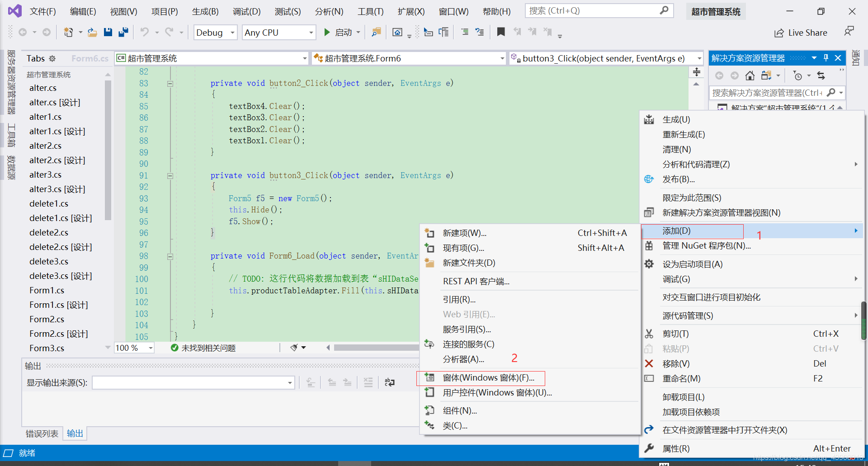The width and height of the screenshot is (868, 466).
Task: Collapse the button2_Click method region
Action: pyautogui.click(x=170, y=83)
